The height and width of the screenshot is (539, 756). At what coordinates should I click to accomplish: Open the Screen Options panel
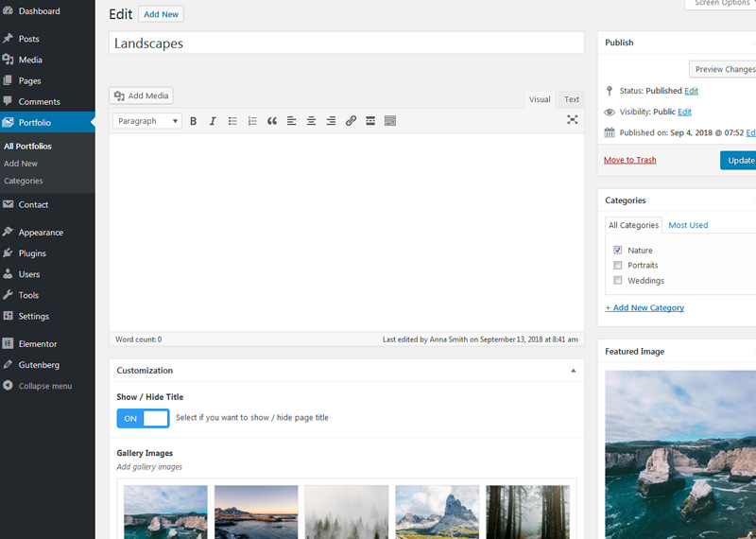723,4
